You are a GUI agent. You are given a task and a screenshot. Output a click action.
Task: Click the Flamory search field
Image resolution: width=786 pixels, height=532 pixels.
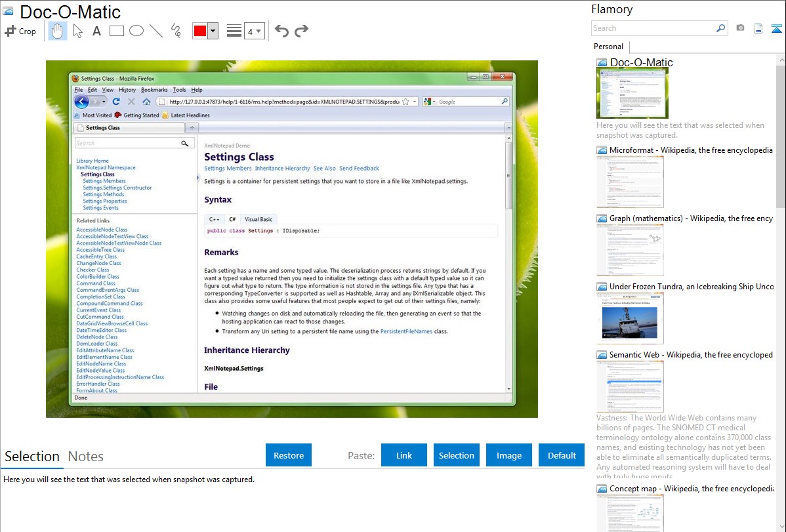coord(653,28)
